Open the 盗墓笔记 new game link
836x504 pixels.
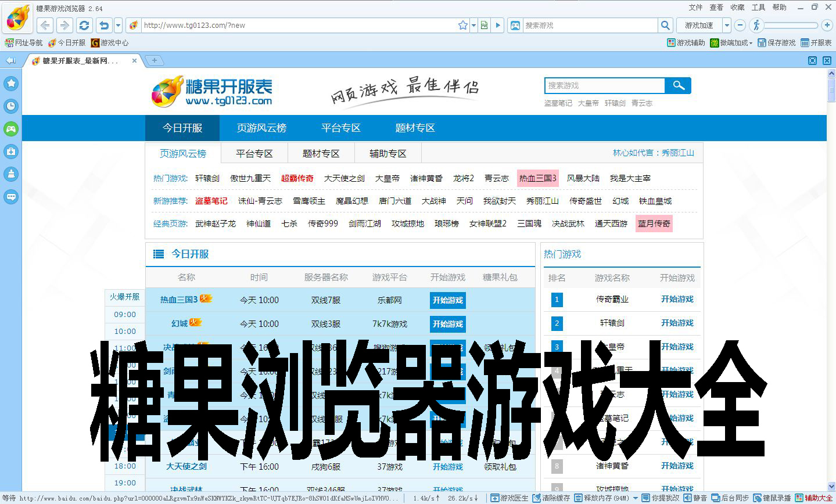pos(211,201)
